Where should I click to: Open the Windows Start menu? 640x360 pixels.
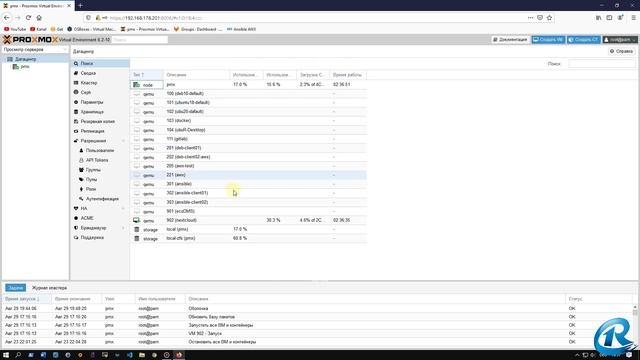pos(6,355)
